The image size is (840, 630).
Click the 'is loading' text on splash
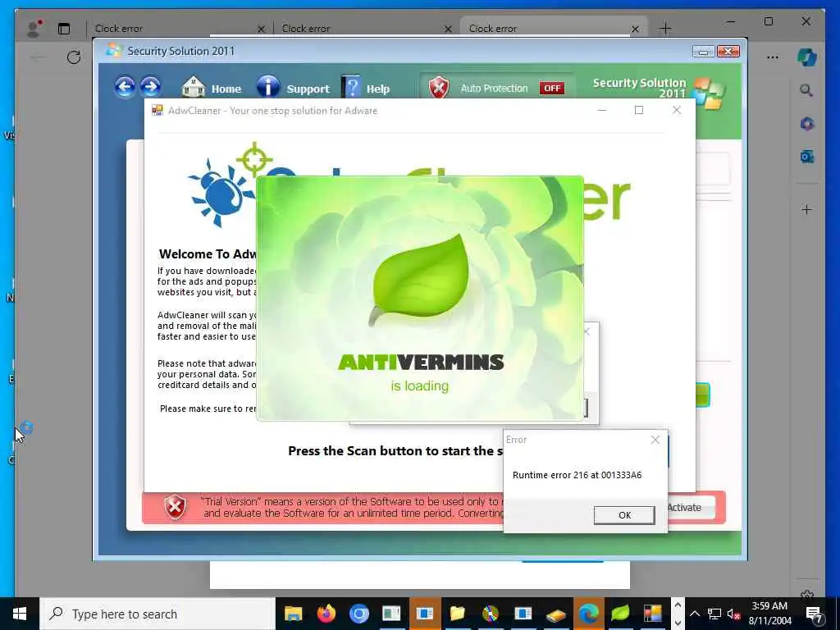[x=420, y=386]
